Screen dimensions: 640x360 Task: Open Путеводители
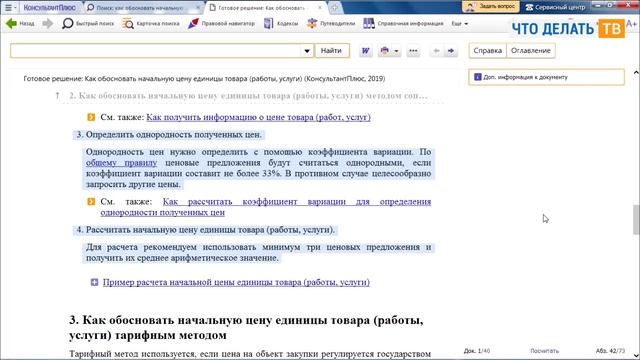(331, 24)
